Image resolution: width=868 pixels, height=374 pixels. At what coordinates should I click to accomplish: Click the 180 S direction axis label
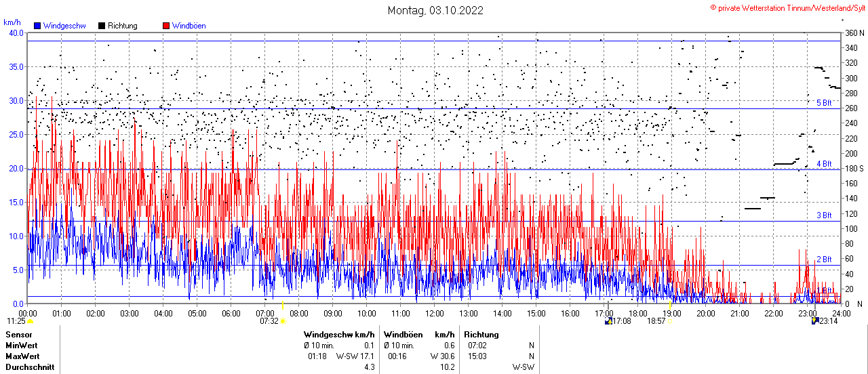click(x=854, y=169)
